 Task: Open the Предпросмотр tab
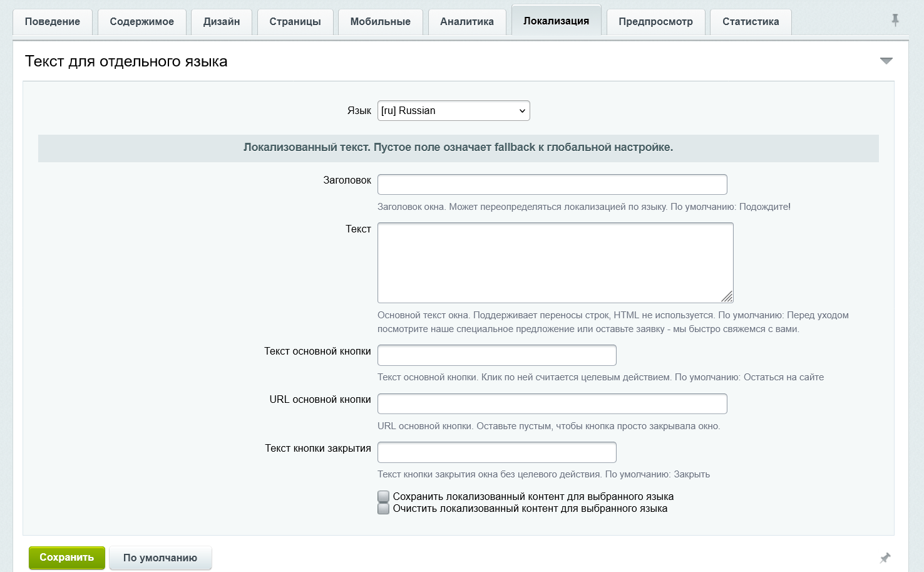(x=656, y=22)
